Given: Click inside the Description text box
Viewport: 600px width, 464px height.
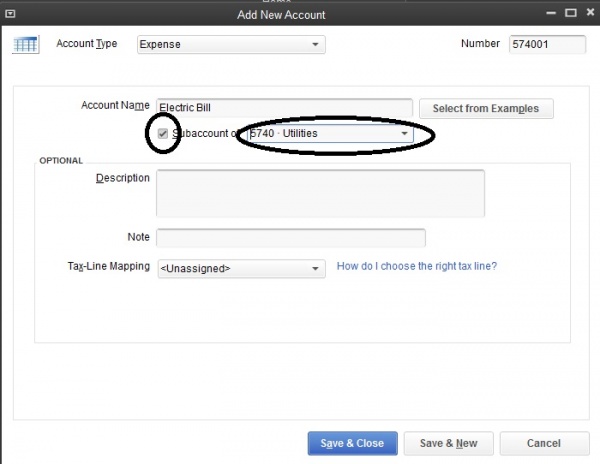Looking at the screenshot, I should click(320, 192).
